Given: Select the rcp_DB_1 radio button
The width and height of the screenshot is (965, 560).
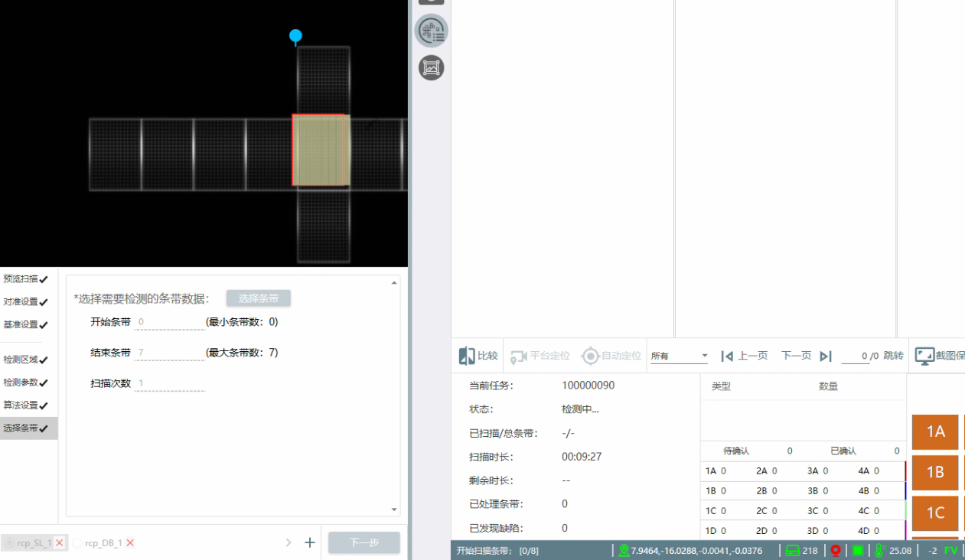Looking at the screenshot, I should coord(77,542).
